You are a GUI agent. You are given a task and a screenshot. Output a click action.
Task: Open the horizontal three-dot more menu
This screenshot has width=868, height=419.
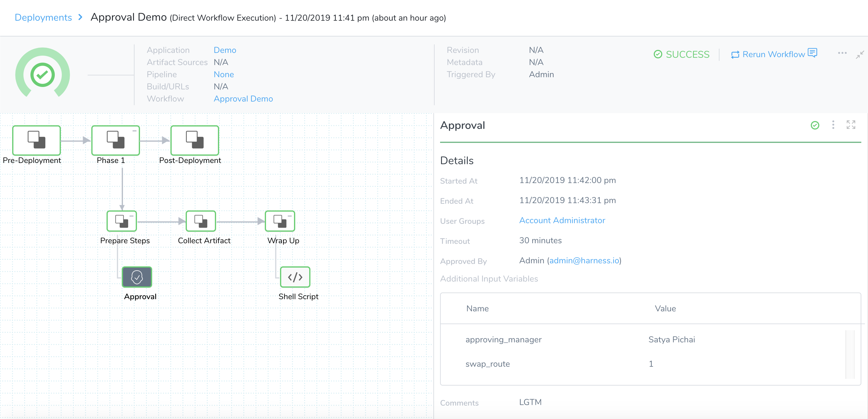point(842,53)
